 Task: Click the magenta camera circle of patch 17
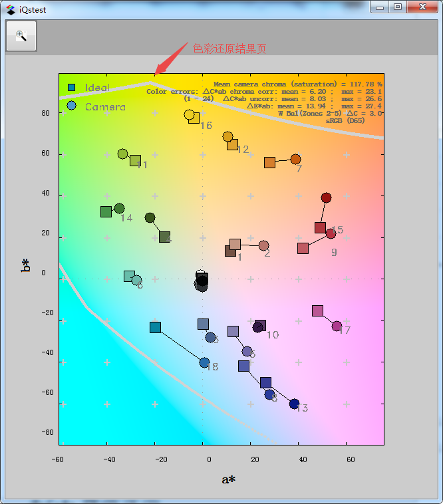tap(337, 326)
